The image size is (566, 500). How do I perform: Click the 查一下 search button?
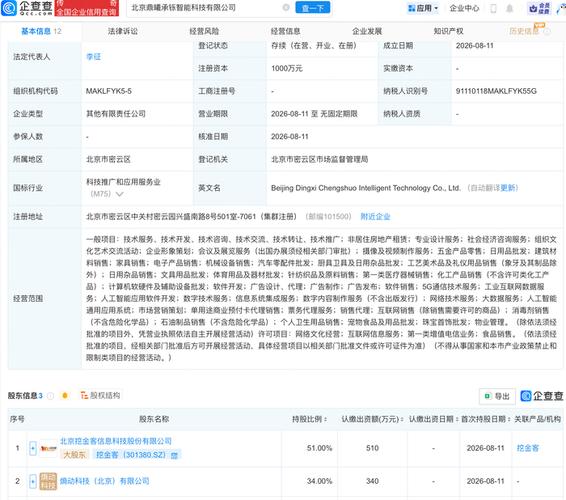313,8
